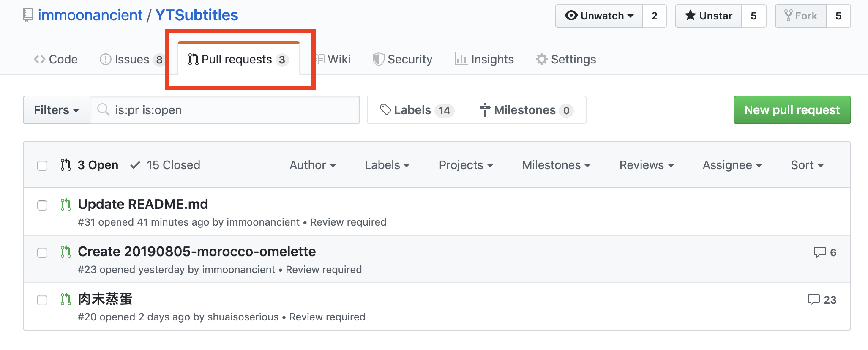Open the Labels 14 page

pyautogui.click(x=417, y=110)
